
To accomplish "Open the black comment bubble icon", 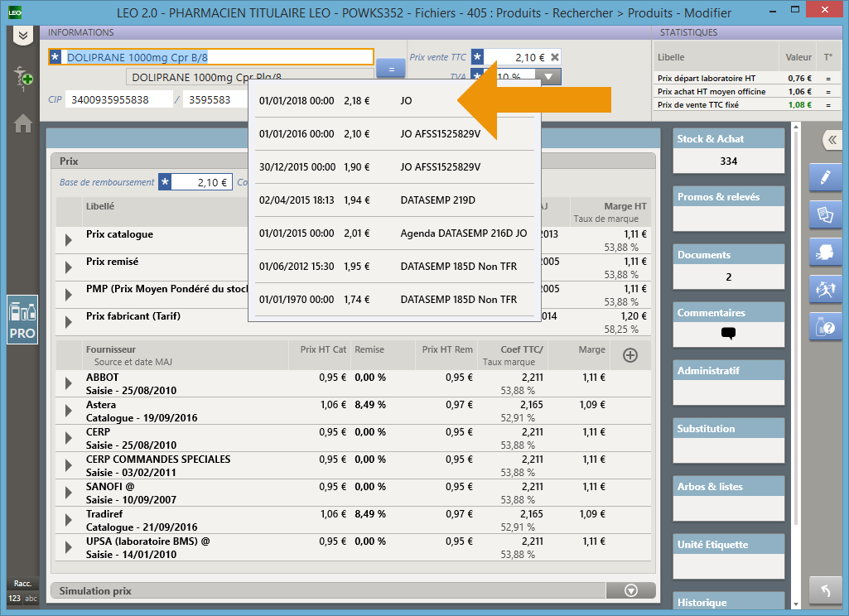I will (x=728, y=334).
